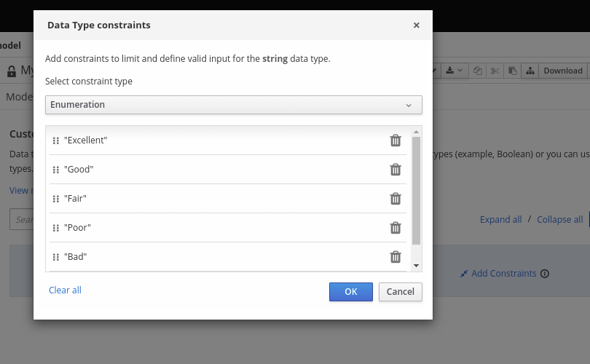
Task: Delete the "Excellent" enumeration entry
Action: click(x=396, y=141)
